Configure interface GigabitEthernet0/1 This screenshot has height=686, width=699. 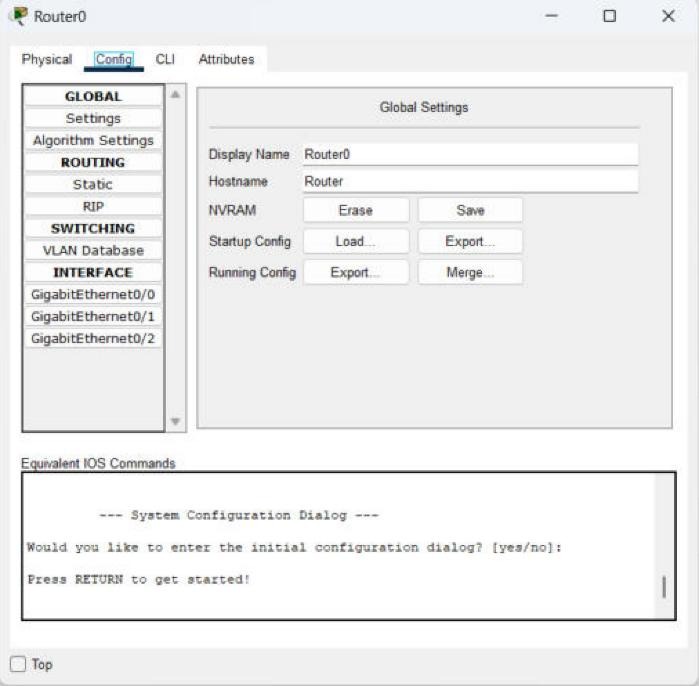point(93,316)
